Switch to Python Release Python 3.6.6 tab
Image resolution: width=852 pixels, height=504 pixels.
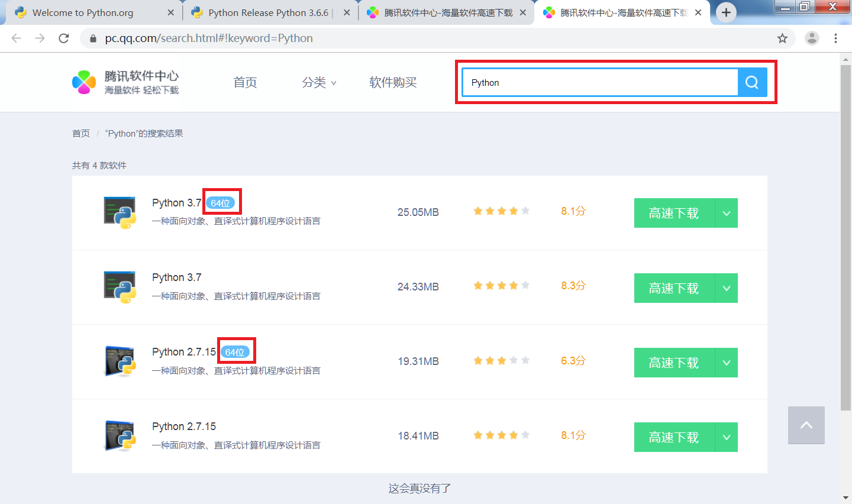click(269, 12)
